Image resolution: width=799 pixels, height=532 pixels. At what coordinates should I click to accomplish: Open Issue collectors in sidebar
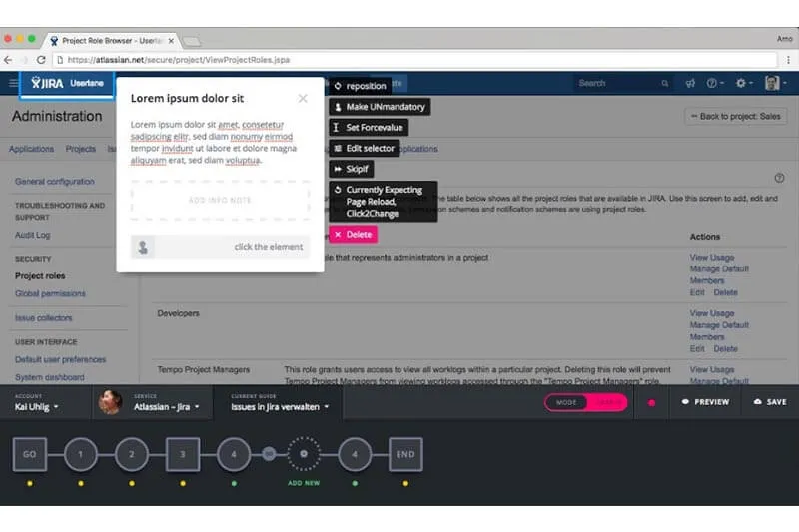[x=43, y=318]
